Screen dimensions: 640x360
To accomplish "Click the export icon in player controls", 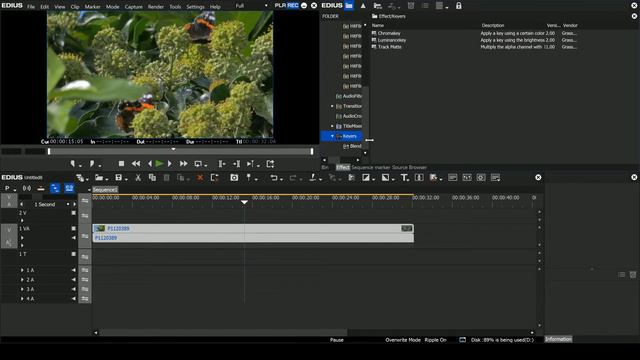I will pos(270,164).
